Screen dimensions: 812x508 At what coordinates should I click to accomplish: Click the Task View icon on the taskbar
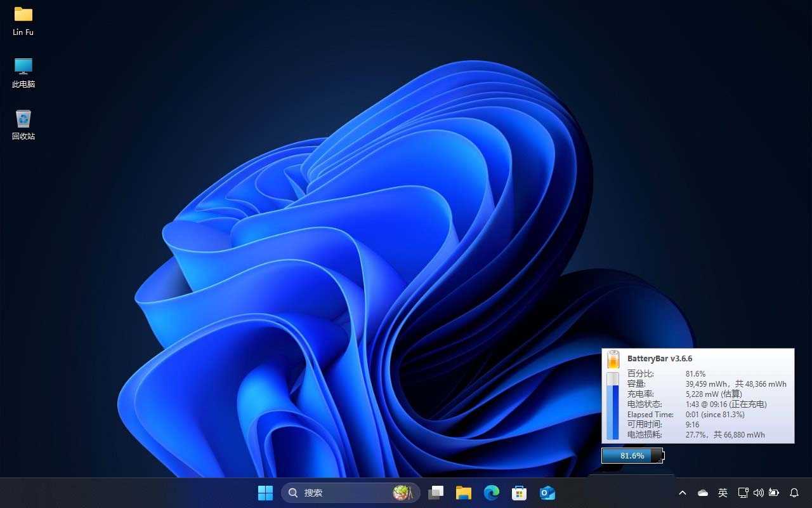[436, 492]
